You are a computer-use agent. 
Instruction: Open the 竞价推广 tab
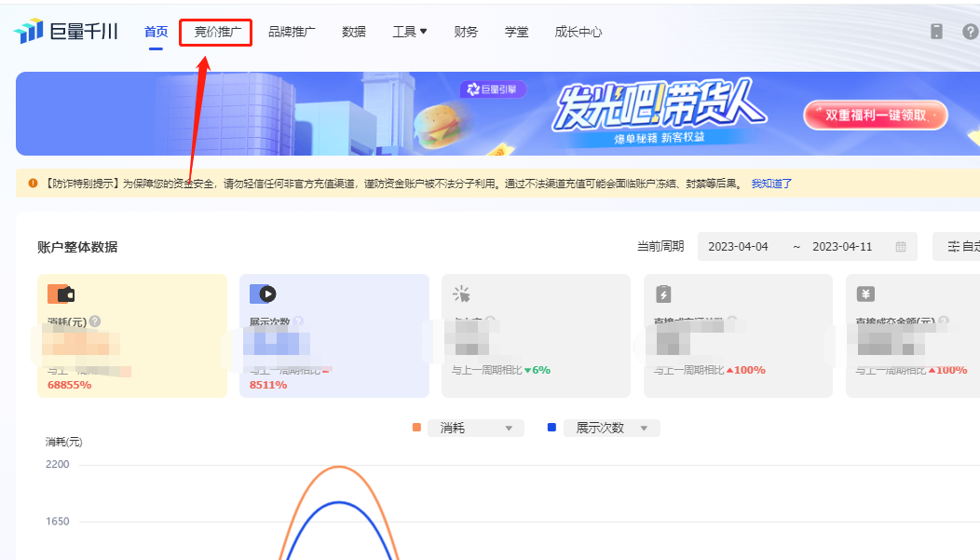click(x=217, y=32)
